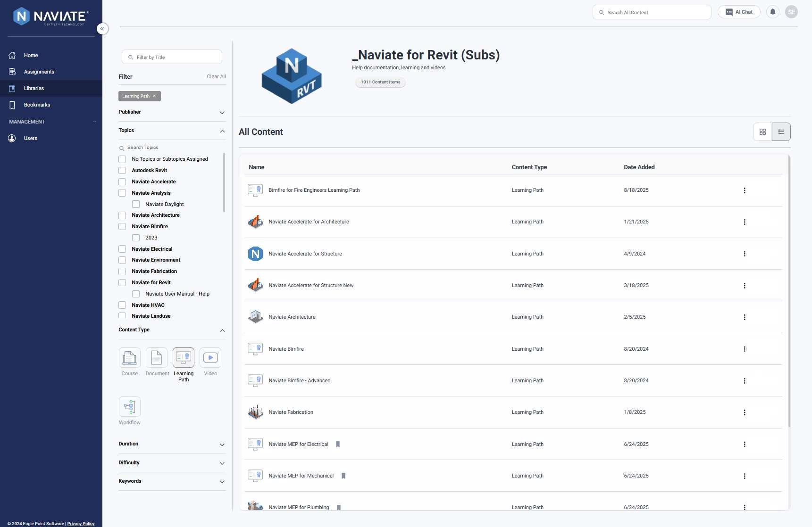
Task: Click bookmark icon next to Naviate MEP for Plumbing
Action: [x=339, y=507]
